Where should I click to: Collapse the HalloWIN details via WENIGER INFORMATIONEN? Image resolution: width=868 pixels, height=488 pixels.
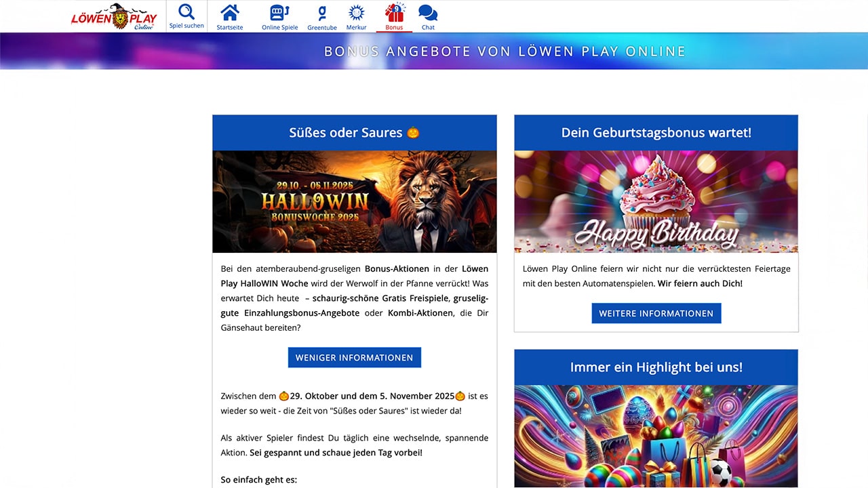click(x=354, y=357)
